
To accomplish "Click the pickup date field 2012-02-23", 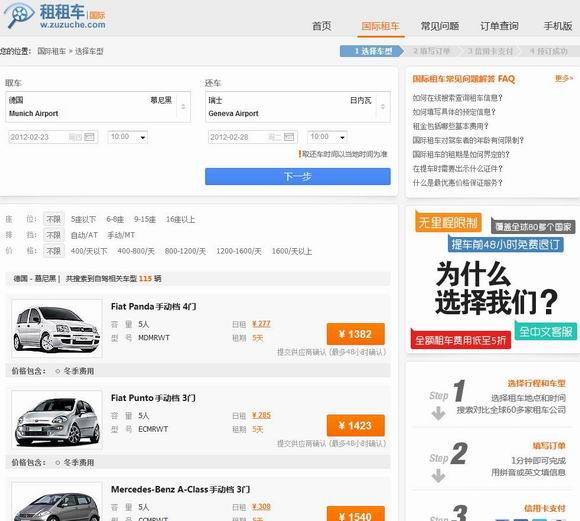I will (x=53, y=137).
